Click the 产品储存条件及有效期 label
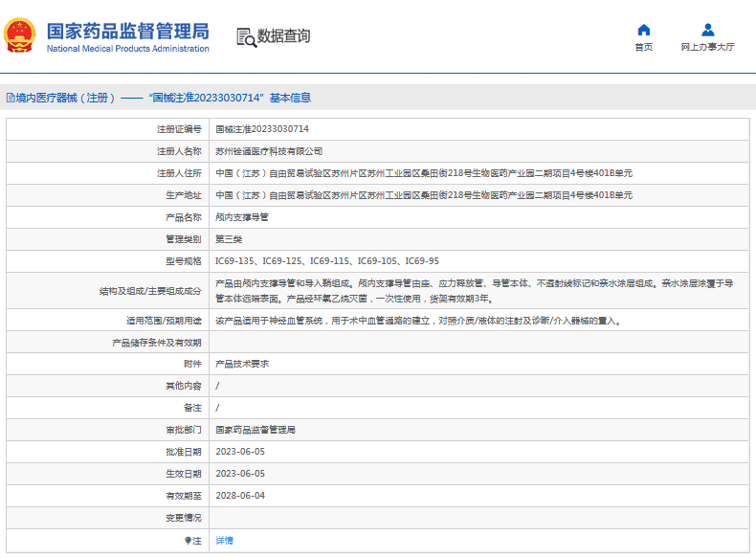The image size is (756, 558). [157, 343]
